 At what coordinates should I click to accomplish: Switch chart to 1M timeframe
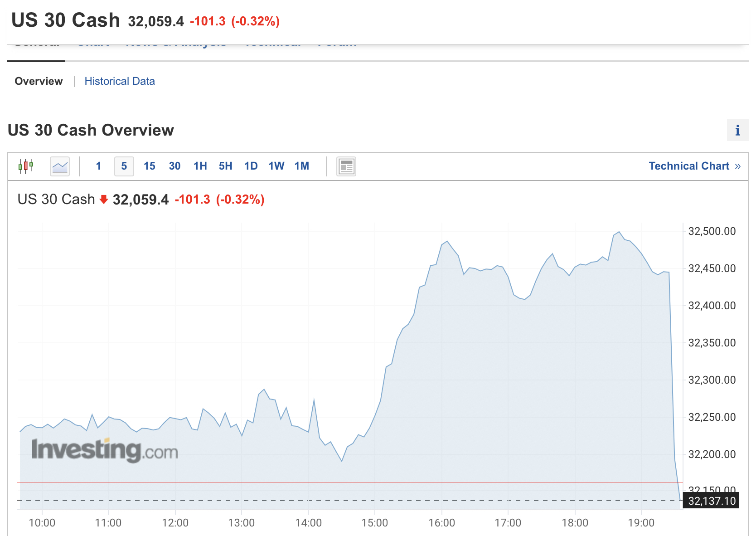(301, 166)
